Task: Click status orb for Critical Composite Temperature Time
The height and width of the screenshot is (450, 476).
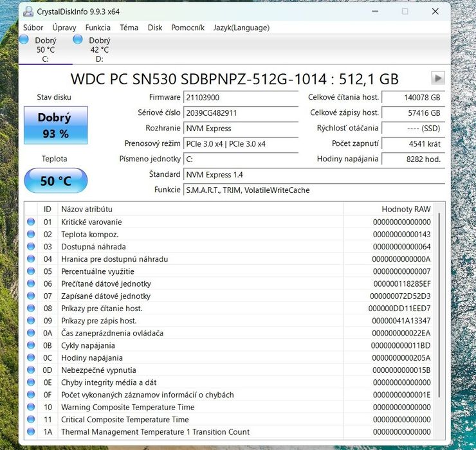Action: (31, 419)
